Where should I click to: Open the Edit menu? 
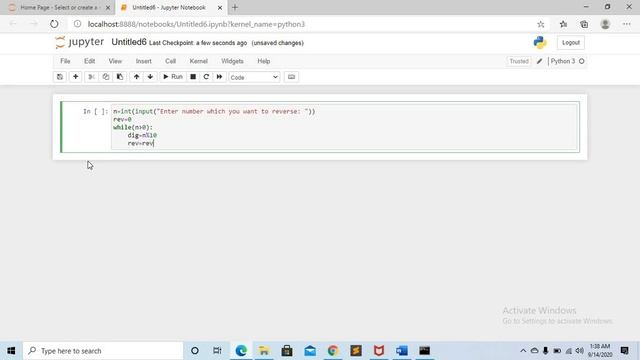pyautogui.click(x=89, y=61)
